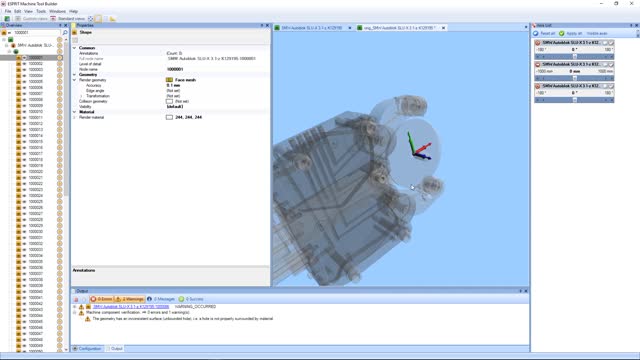The height and width of the screenshot is (360, 640).
Task: Toggle checkbox of first axis entry
Action: 611,43
